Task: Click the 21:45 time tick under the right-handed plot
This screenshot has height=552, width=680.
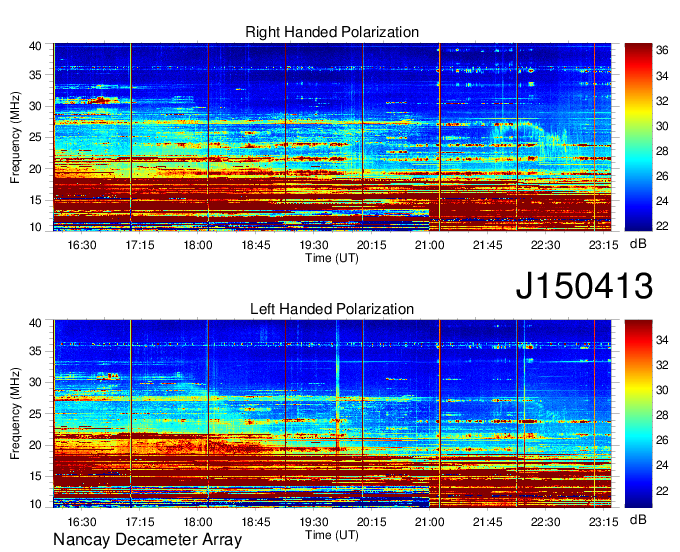Action: pyautogui.click(x=487, y=245)
